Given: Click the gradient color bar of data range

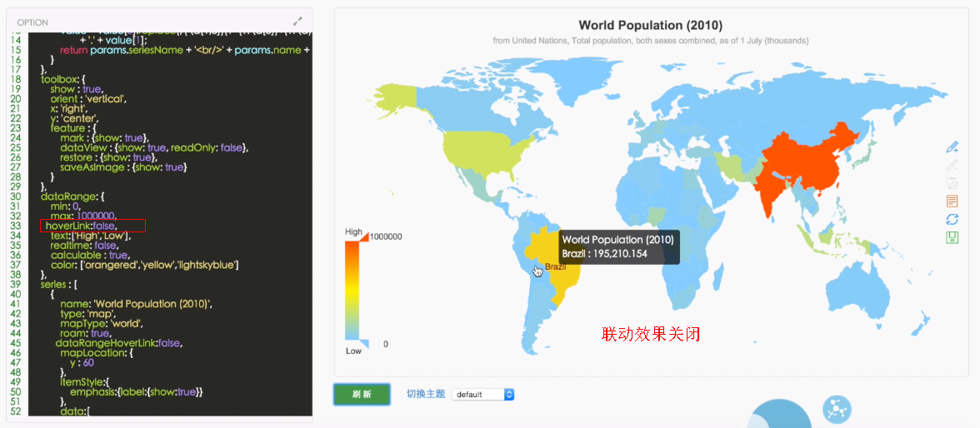Looking at the screenshot, I should coord(352,290).
